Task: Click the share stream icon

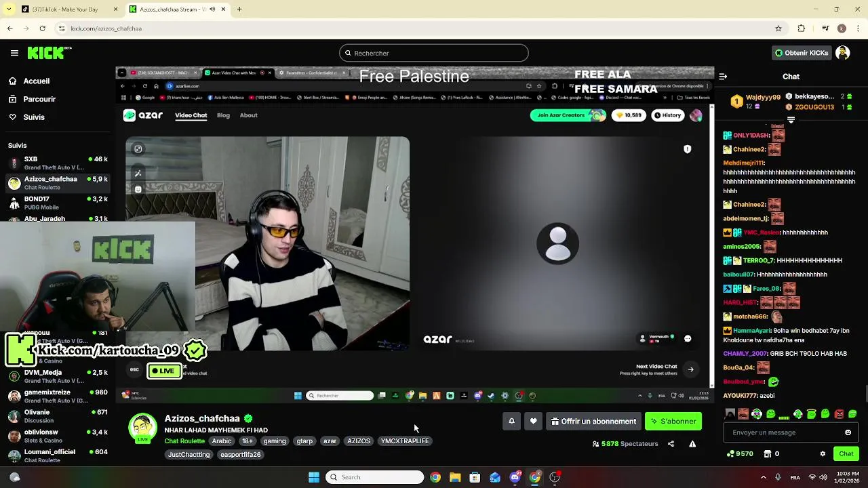Action: (671, 444)
